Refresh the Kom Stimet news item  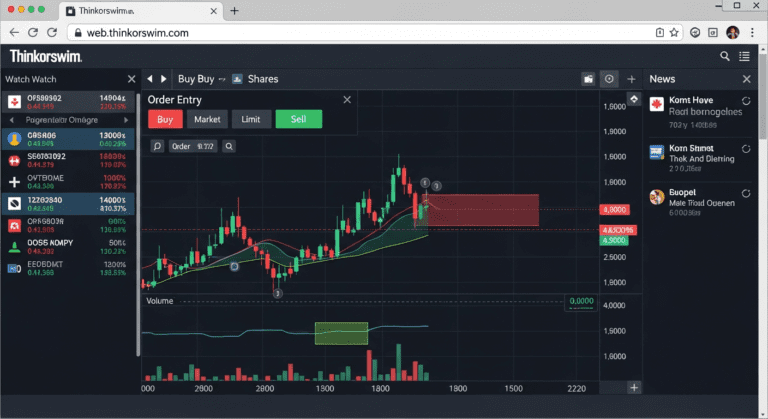[x=746, y=149]
